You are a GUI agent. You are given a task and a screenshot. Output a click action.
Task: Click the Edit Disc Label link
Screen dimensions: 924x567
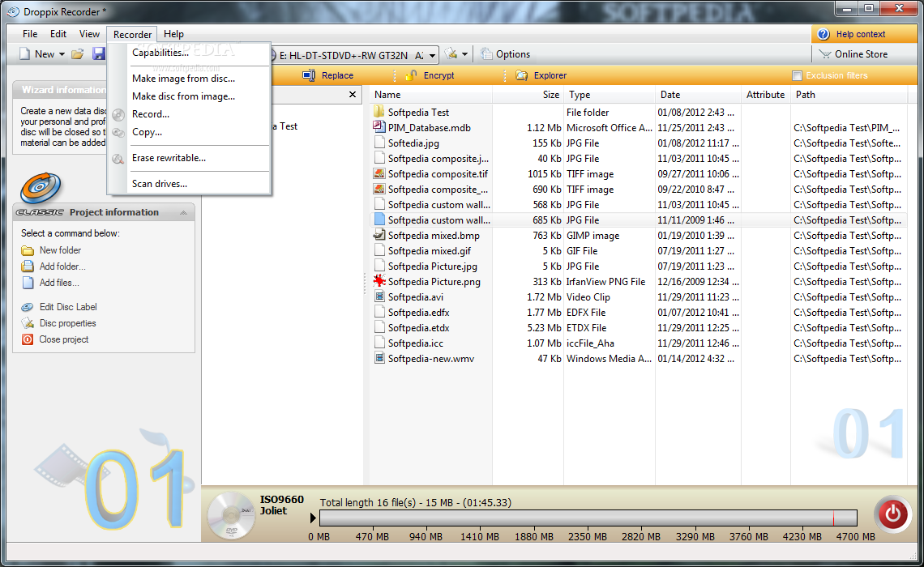68,307
